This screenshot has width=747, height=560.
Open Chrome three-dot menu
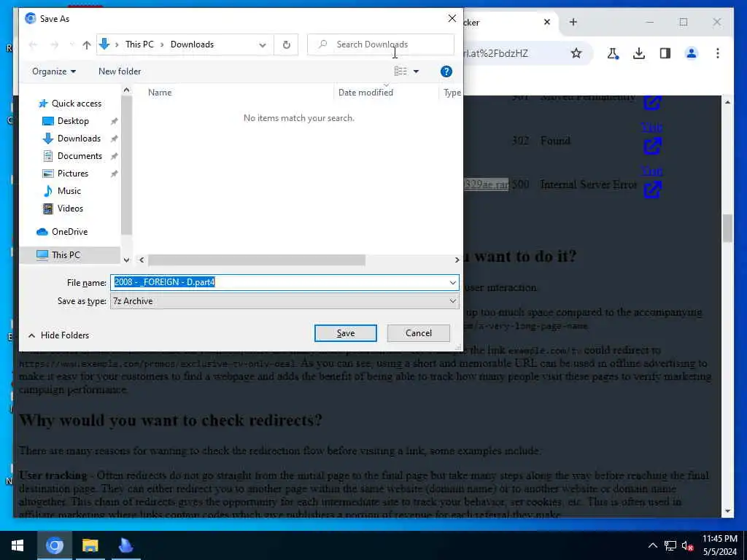pos(718,53)
